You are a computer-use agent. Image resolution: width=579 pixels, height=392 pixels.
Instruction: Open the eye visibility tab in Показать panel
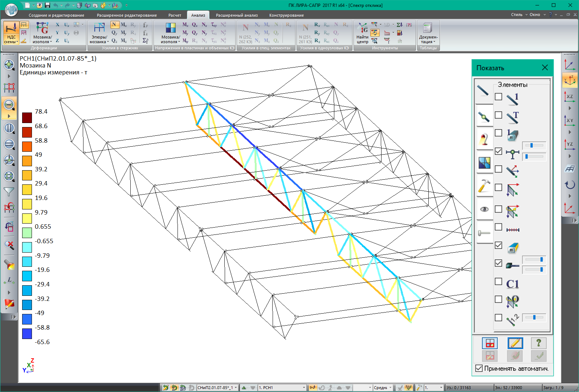484,209
